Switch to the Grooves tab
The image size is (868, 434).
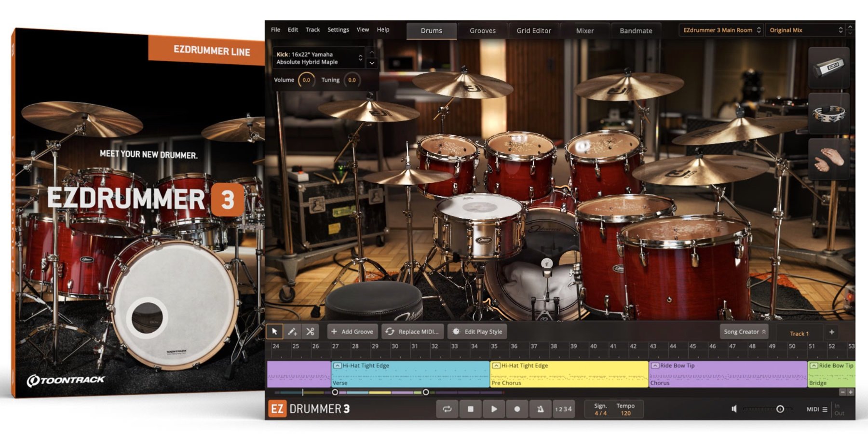pyautogui.click(x=482, y=30)
